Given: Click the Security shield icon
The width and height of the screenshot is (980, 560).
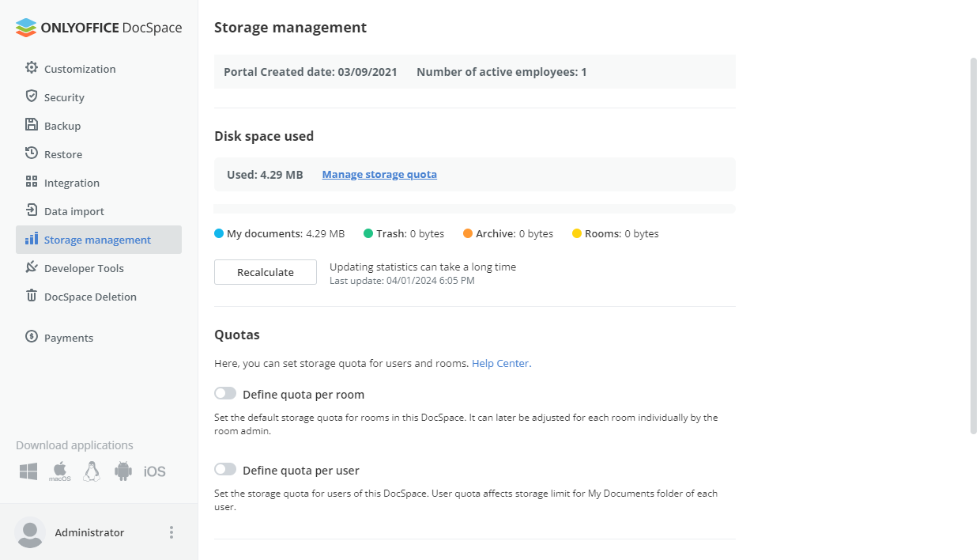Looking at the screenshot, I should point(32,96).
